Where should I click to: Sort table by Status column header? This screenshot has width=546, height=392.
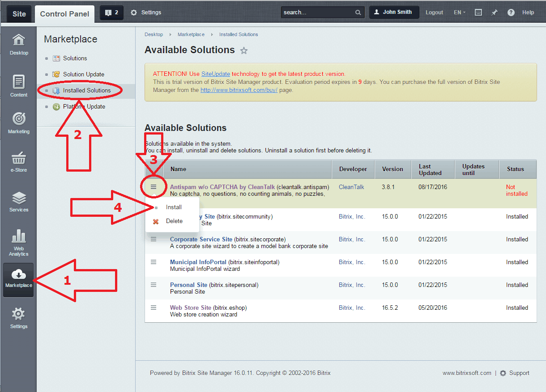click(x=518, y=169)
